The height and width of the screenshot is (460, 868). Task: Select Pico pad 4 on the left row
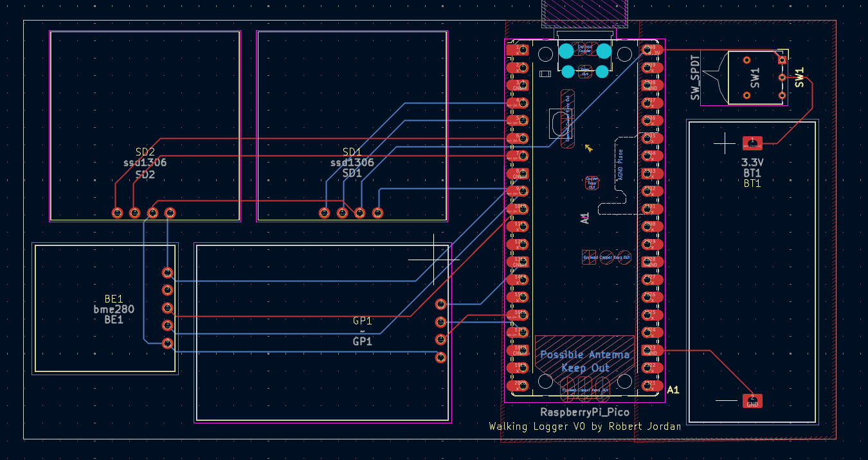point(518,102)
